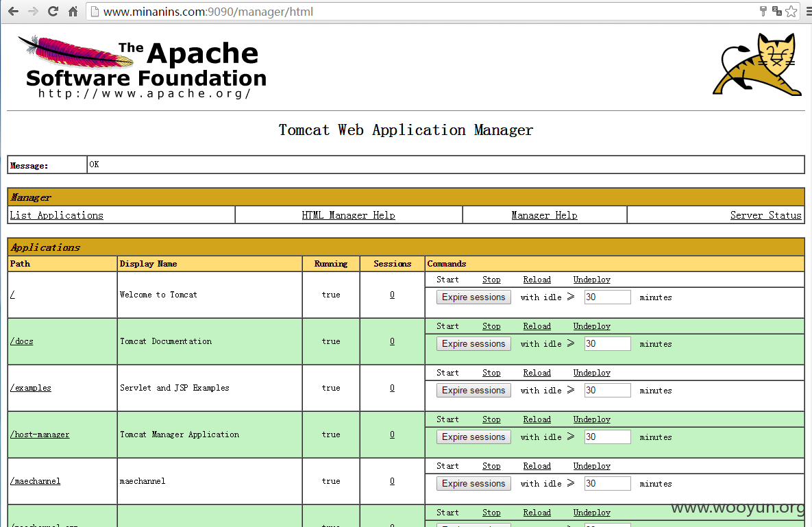Click idle minutes field for /maechannel
The height and width of the screenshot is (527, 812).
click(x=607, y=484)
